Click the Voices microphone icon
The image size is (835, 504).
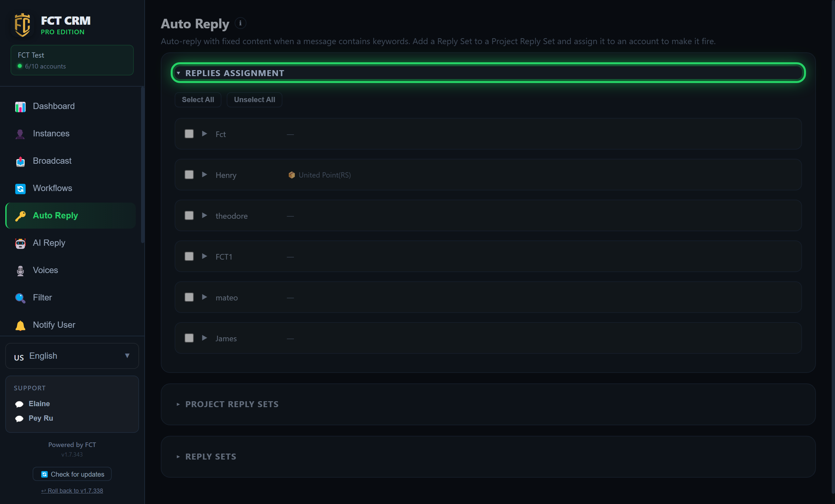pos(20,271)
